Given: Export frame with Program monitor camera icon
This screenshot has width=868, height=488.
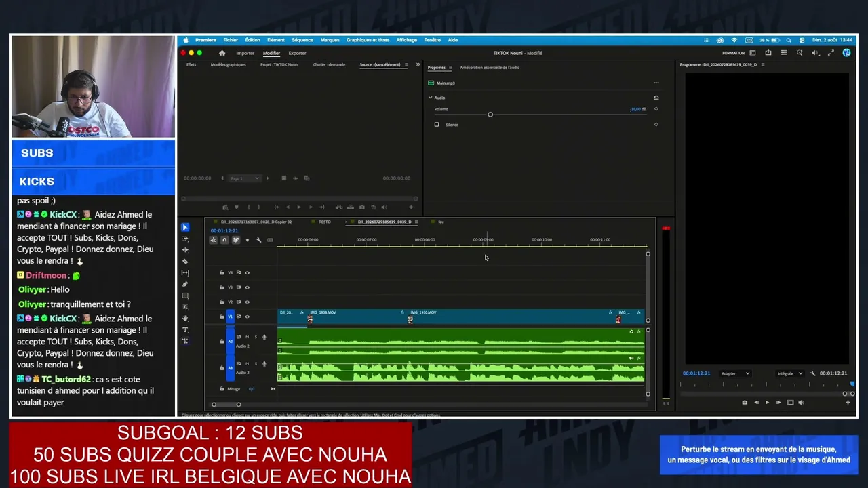Looking at the screenshot, I should click(745, 403).
